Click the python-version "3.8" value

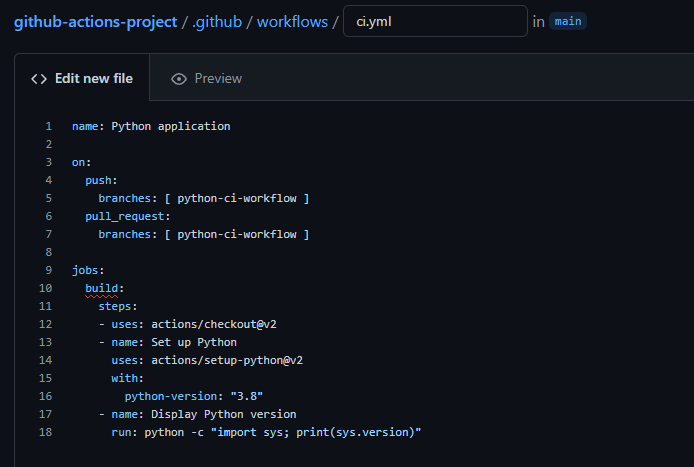click(x=247, y=396)
